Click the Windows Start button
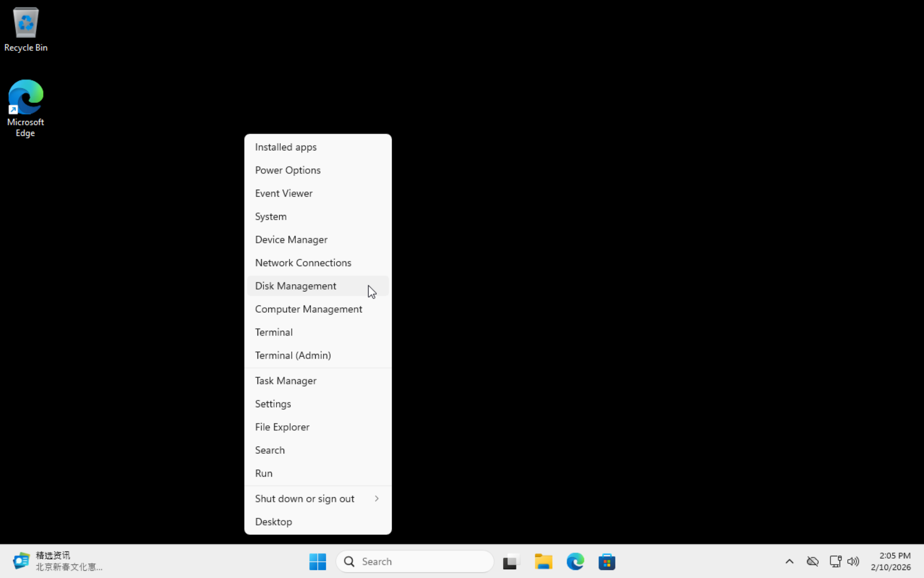The width and height of the screenshot is (924, 578). coord(317,561)
